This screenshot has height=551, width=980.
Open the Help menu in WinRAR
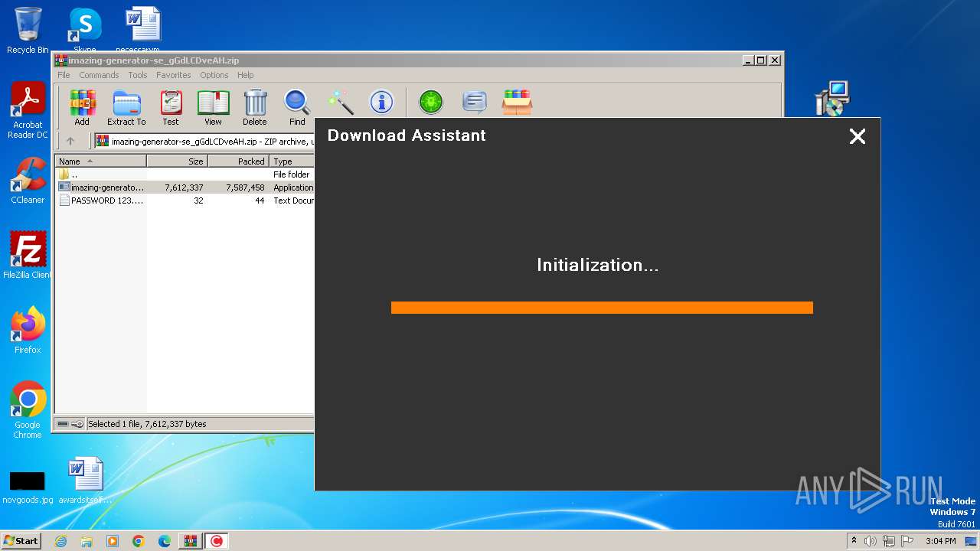click(245, 75)
